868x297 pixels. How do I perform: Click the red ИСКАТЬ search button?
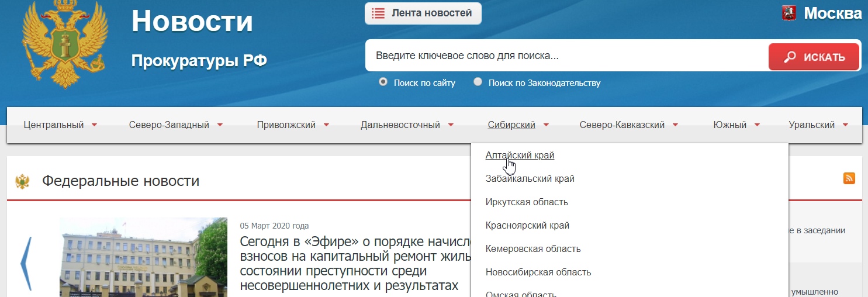tap(814, 57)
